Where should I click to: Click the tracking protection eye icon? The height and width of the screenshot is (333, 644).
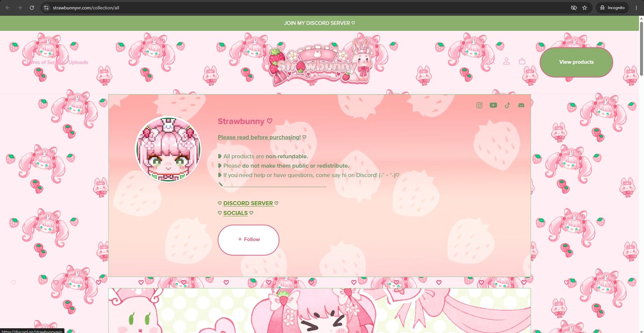coord(574,8)
